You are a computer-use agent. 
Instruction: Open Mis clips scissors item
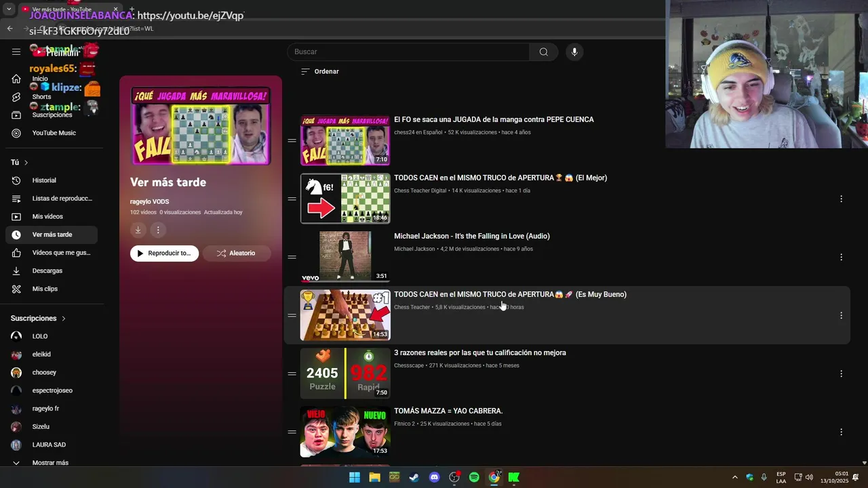[51, 289]
